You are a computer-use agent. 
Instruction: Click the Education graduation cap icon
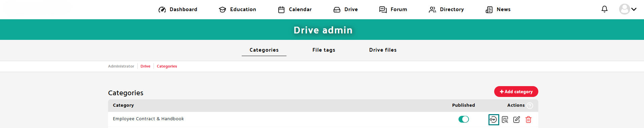pos(223,10)
